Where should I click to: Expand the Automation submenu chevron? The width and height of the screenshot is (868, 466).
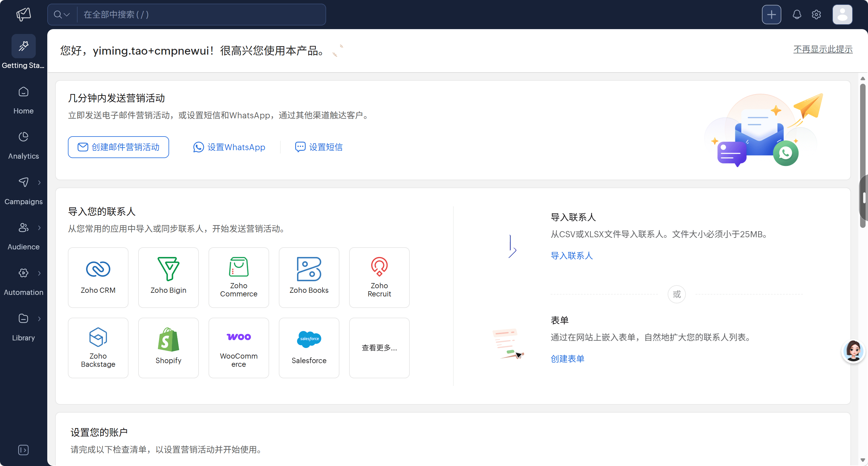pyautogui.click(x=39, y=273)
